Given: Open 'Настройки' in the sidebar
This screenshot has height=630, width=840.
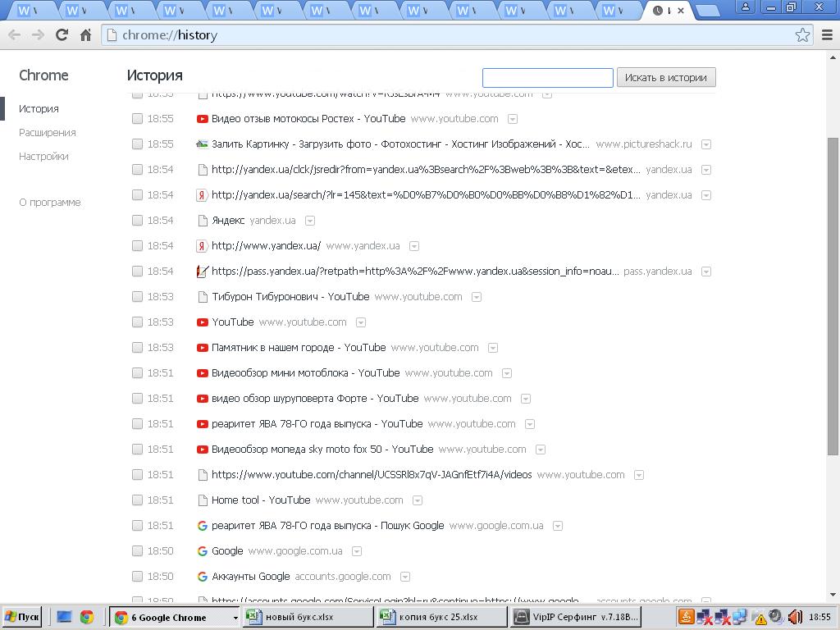Looking at the screenshot, I should click(x=43, y=157).
